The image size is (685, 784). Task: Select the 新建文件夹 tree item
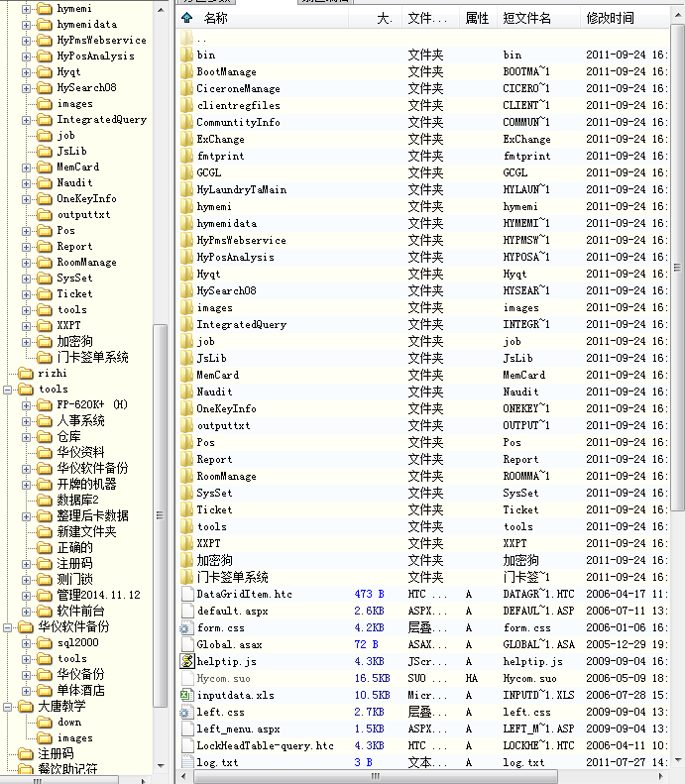coord(86,531)
